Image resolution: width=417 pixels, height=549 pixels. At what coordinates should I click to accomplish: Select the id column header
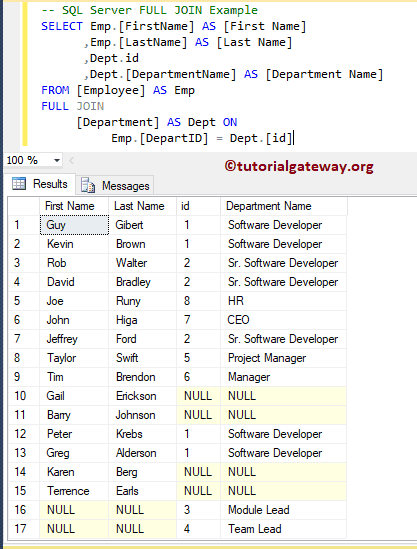[199, 206]
